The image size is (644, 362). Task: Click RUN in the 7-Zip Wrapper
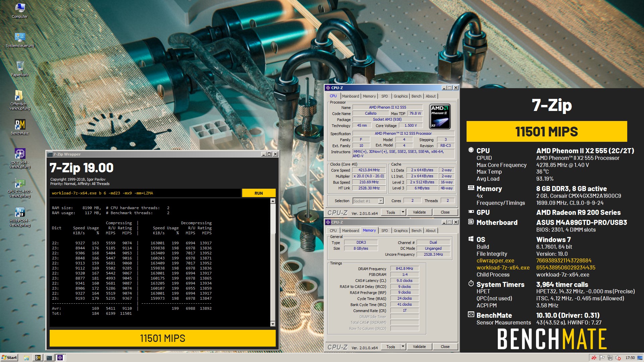[x=259, y=193]
